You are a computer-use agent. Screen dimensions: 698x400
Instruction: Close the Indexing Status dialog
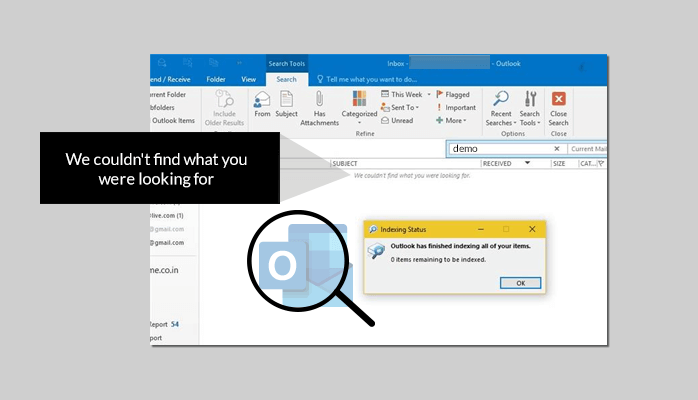[532, 229]
